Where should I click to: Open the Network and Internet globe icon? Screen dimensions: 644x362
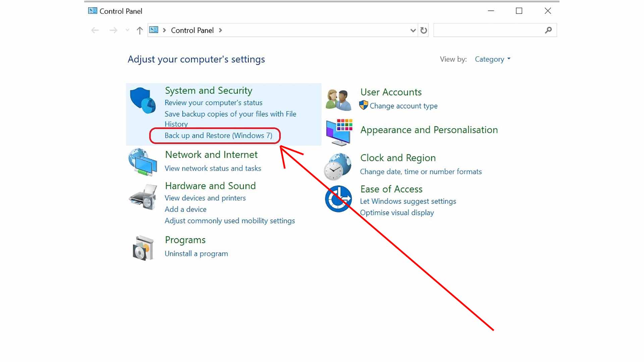tap(143, 162)
